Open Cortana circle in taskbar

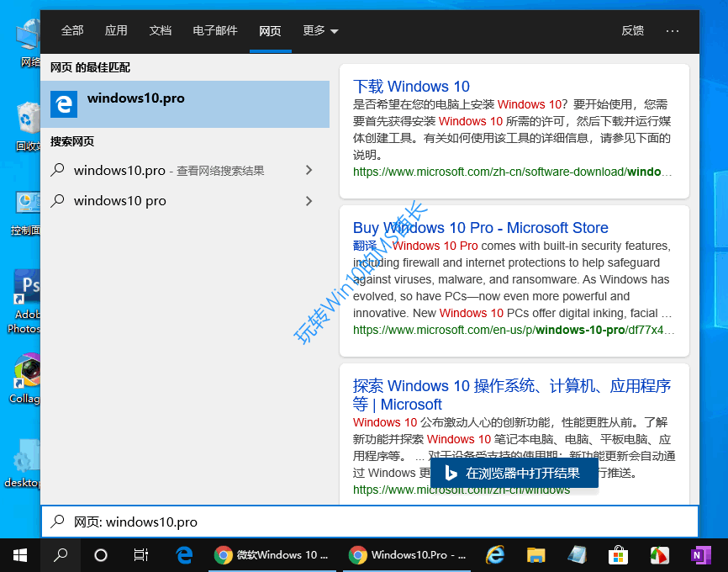[101, 555]
